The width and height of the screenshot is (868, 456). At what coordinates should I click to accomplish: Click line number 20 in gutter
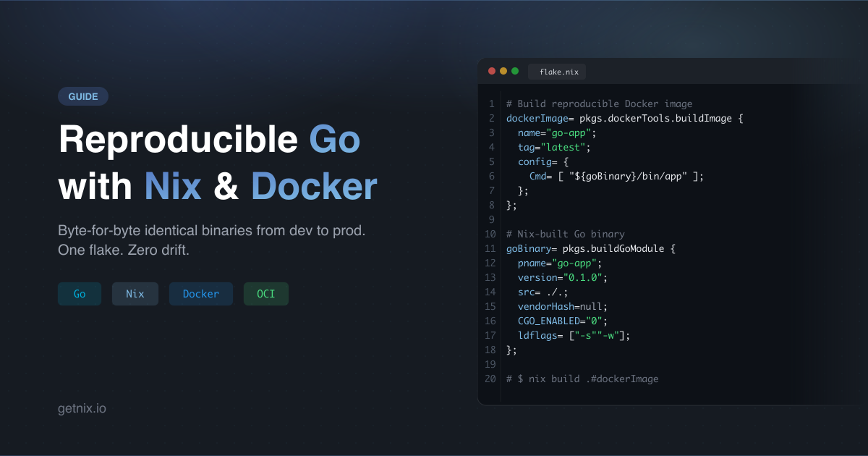point(490,379)
